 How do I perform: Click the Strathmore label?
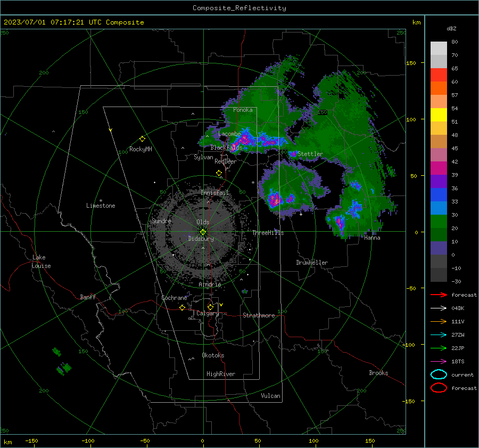pos(259,315)
